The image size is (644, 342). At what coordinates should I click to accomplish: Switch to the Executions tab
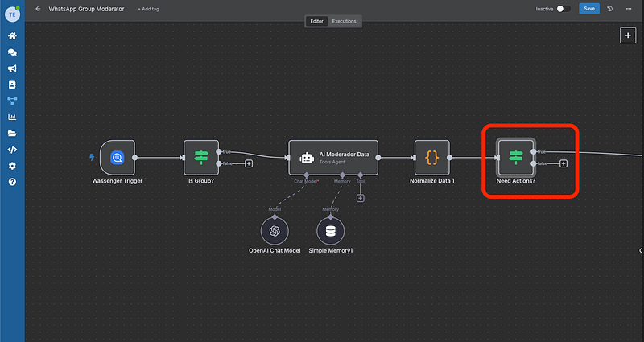point(344,21)
